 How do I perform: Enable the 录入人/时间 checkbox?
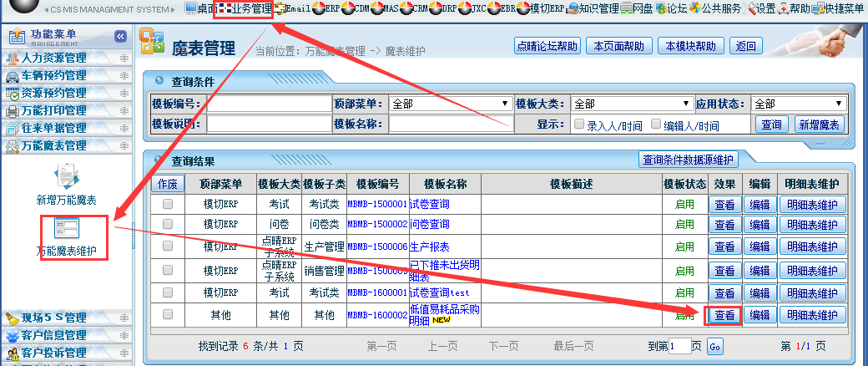click(x=579, y=125)
